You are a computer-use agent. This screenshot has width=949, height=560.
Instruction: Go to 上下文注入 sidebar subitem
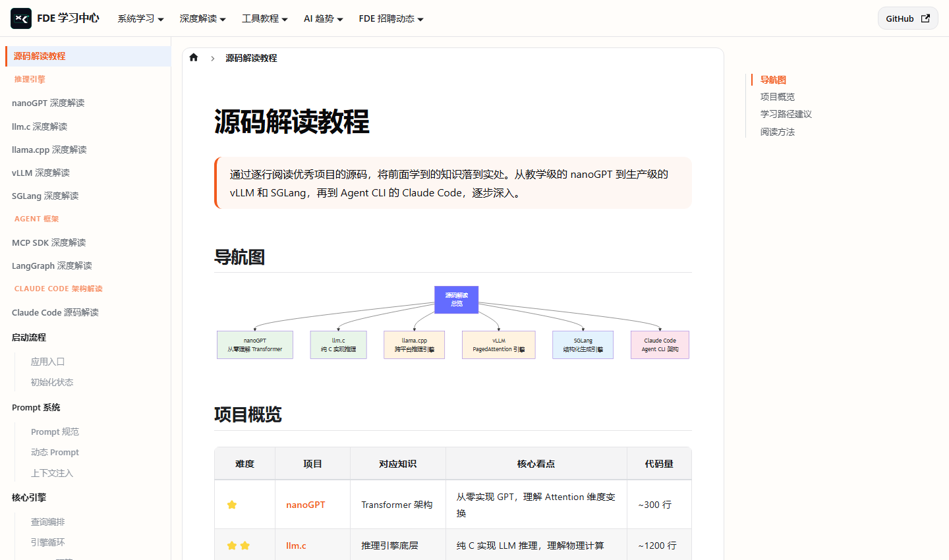click(52, 473)
